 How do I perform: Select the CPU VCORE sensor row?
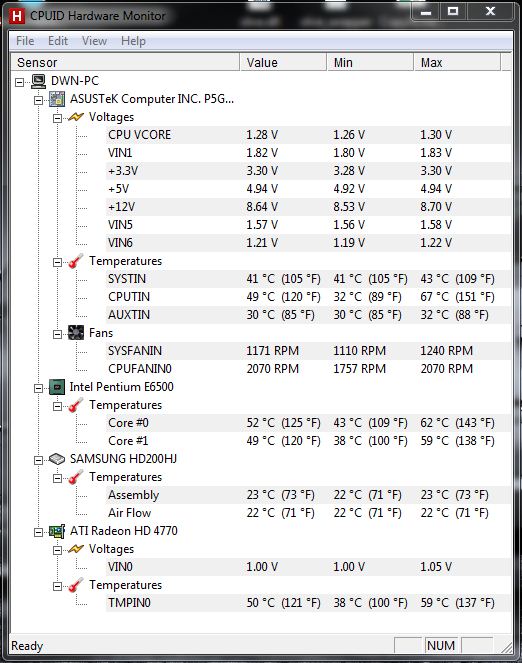point(309,135)
